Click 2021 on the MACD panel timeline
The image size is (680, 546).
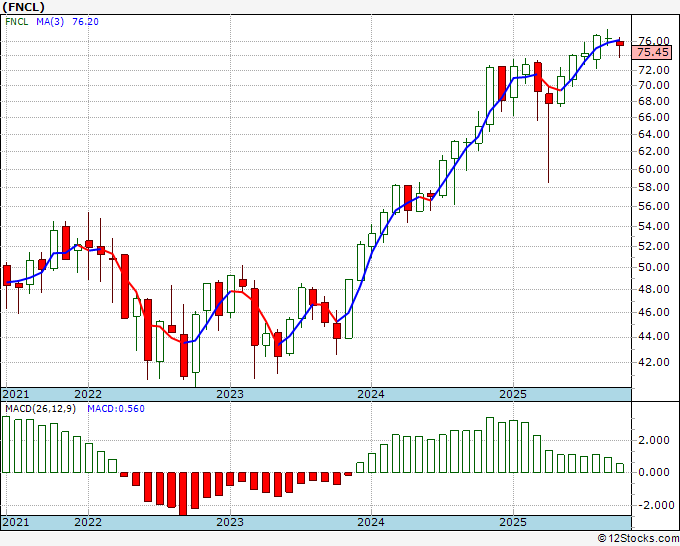(x=16, y=522)
